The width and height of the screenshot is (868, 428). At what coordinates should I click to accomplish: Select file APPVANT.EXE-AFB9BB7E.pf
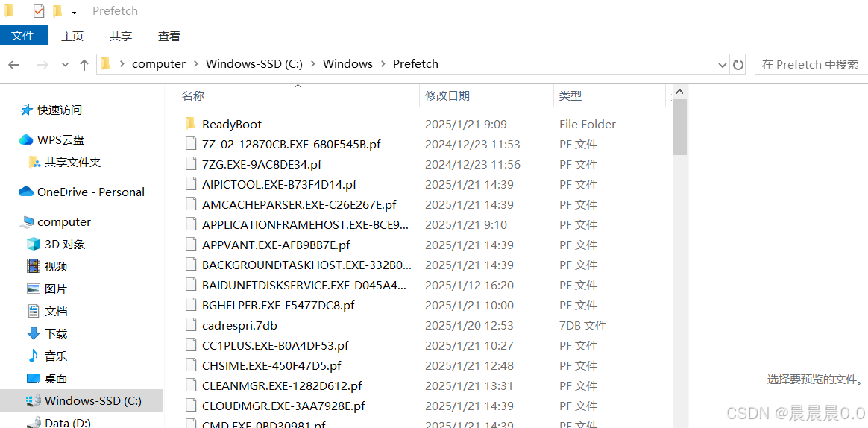[x=276, y=245]
